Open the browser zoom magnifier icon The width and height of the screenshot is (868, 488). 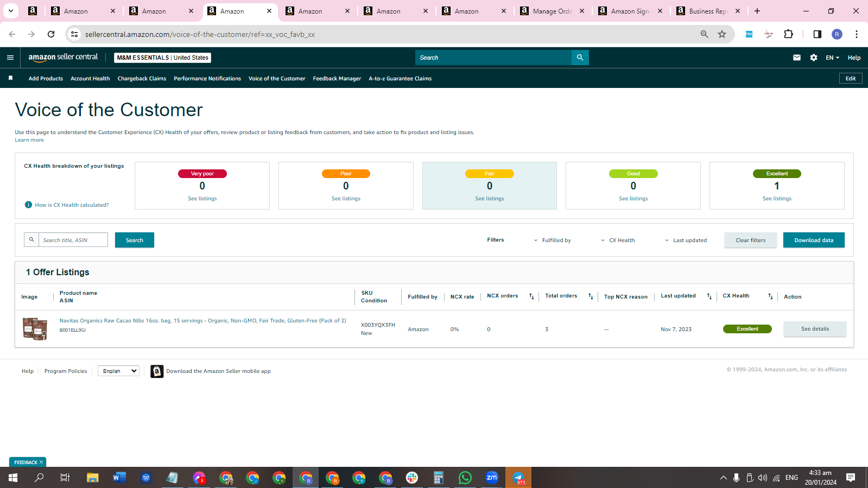(705, 34)
